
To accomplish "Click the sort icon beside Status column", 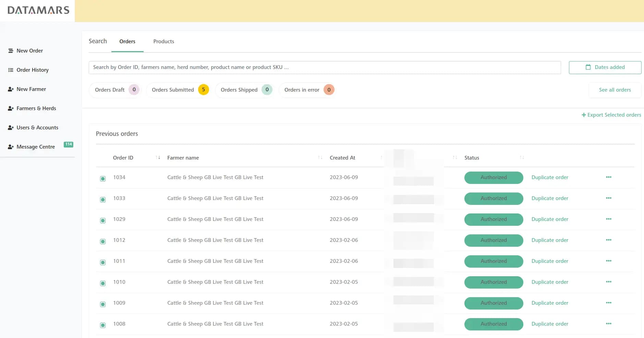I will click(x=522, y=158).
